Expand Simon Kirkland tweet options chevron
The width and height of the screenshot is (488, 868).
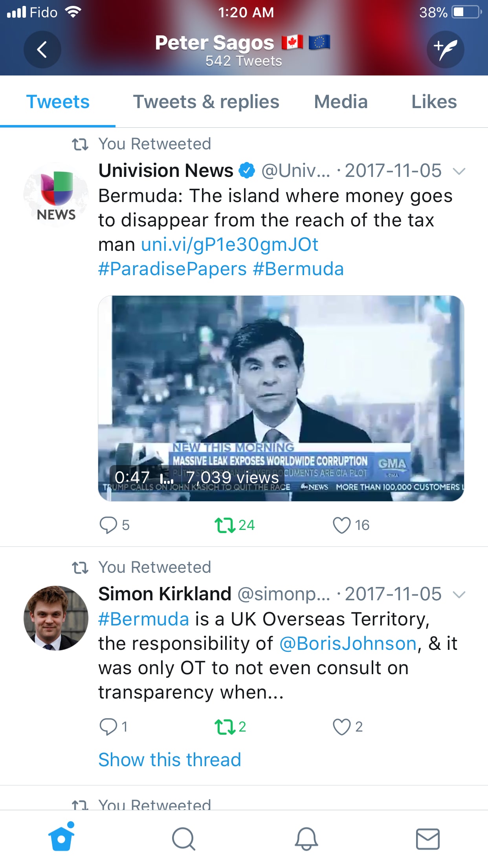(x=459, y=594)
